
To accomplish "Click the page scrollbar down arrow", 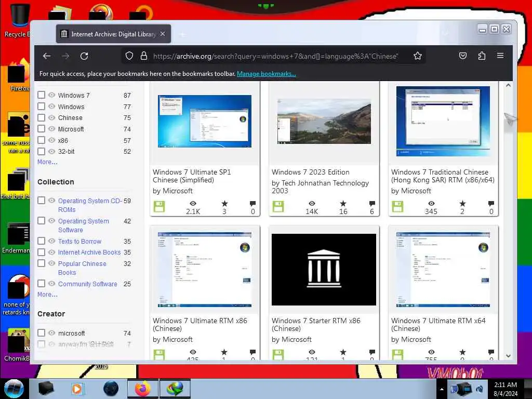I will [508, 356].
